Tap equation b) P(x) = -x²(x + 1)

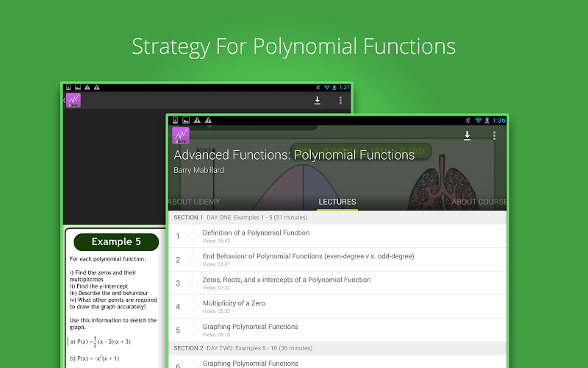click(95, 358)
